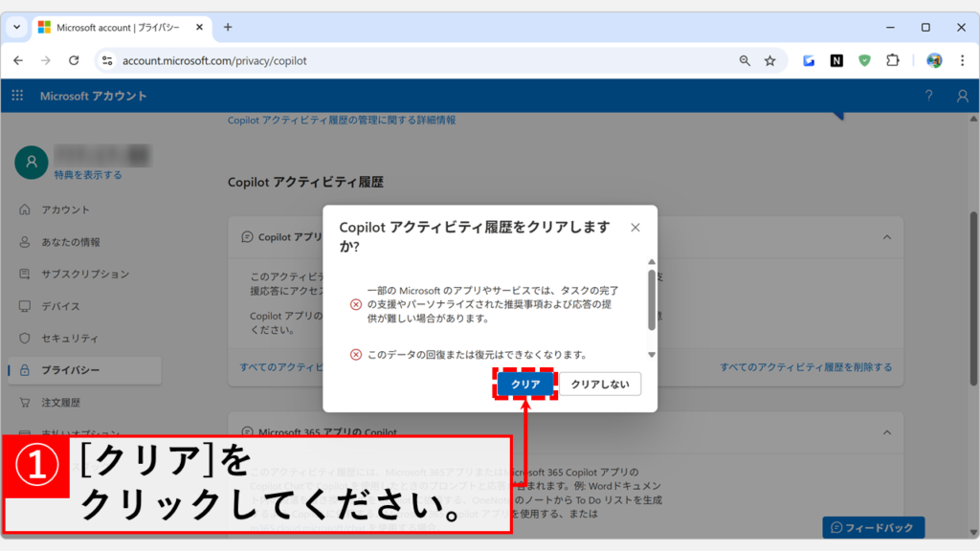
Task: Click the Notion extension icon
Action: coord(836,60)
